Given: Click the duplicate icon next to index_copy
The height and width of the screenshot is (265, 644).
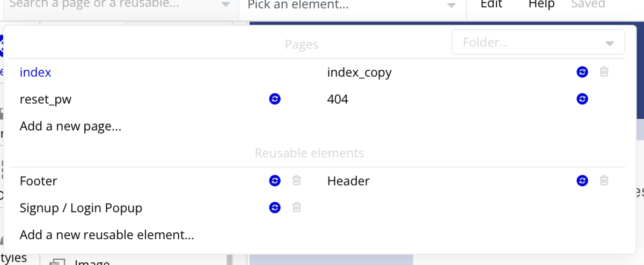Looking at the screenshot, I should point(582,72).
